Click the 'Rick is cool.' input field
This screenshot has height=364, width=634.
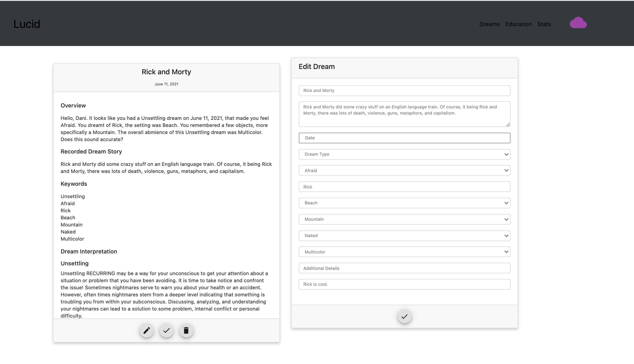pyautogui.click(x=404, y=284)
